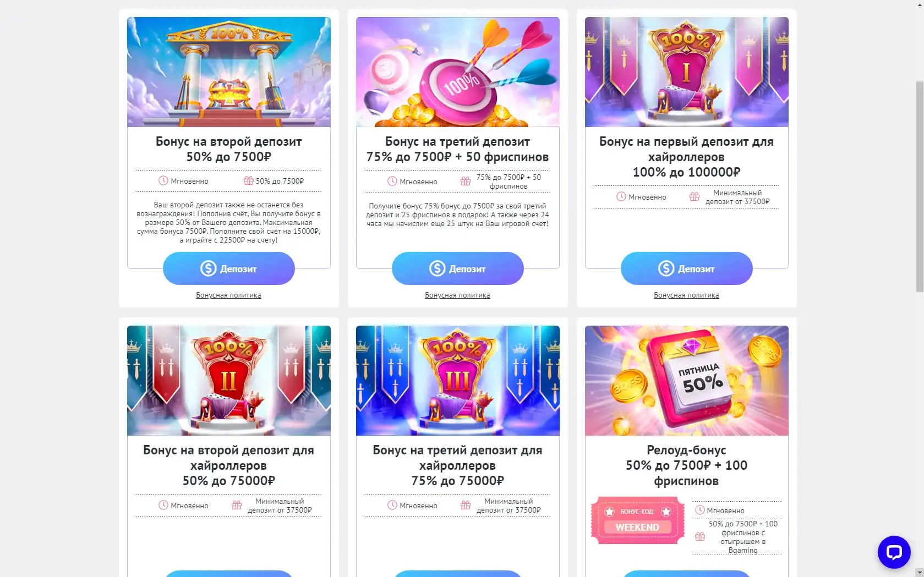Image resolution: width=924 pixels, height=577 pixels.
Task: Open Бонусная политика link under third deposit
Action: tap(457, 295)
